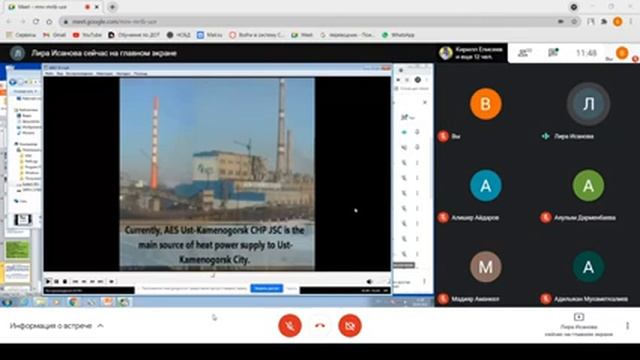The width and height of the screenshot is (640, 360).
Task: Click the blue button below the video player
Action: coord(267,289)
